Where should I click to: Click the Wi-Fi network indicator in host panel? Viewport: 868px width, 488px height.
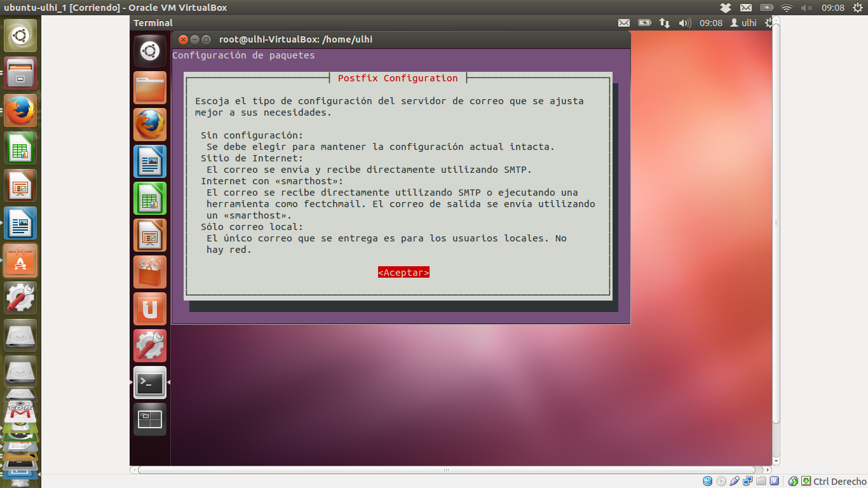coord(787,8)
